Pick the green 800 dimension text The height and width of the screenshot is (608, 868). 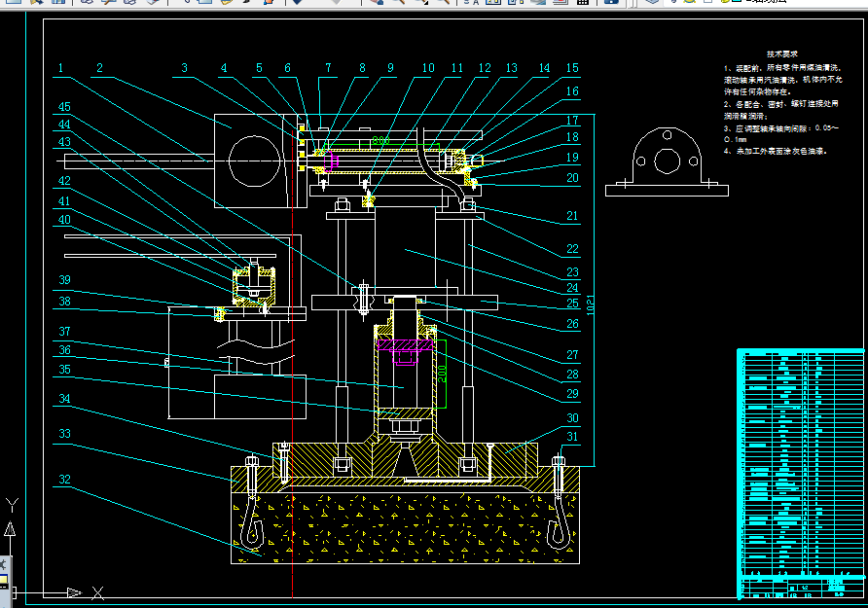tap(380, 141)
